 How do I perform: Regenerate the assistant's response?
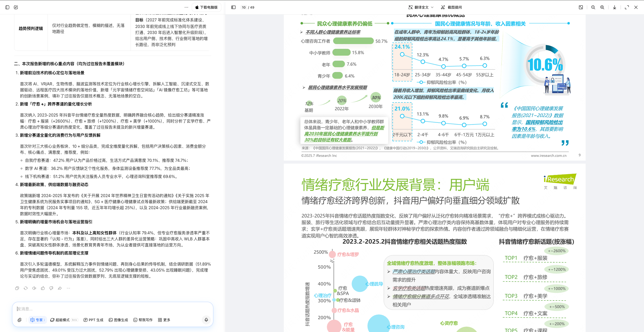26,288
